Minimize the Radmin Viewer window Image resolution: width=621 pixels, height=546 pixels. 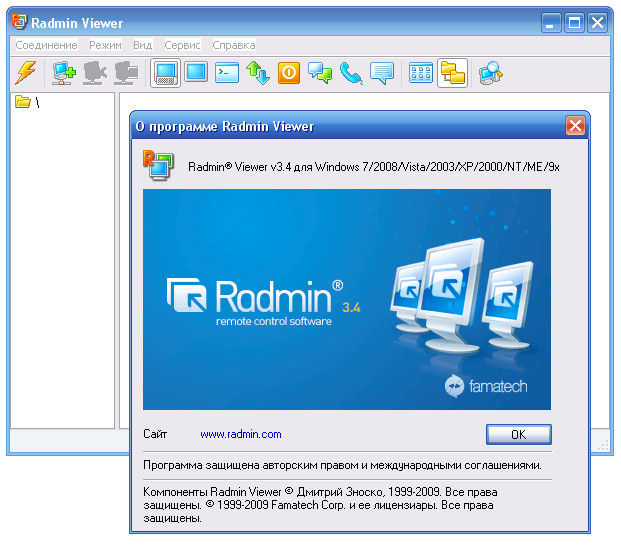551,23
